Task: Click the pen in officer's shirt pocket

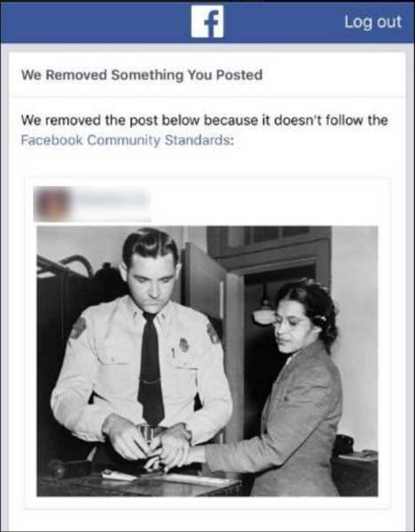Action: pos(173,353)
